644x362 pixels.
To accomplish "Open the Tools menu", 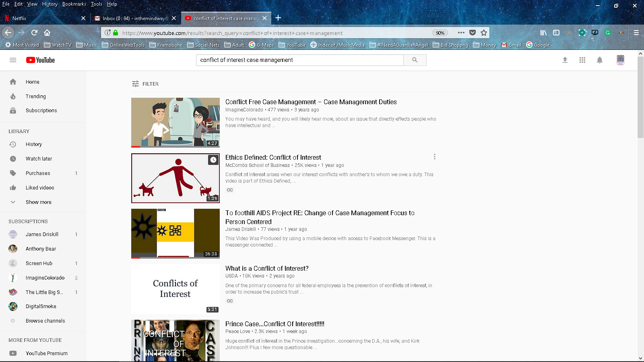I will point(96,4).
